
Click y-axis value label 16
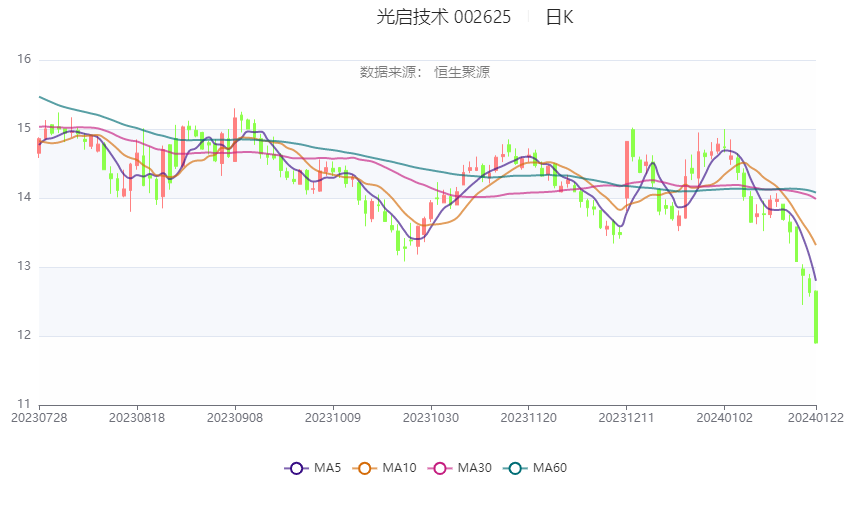(24, 59)
